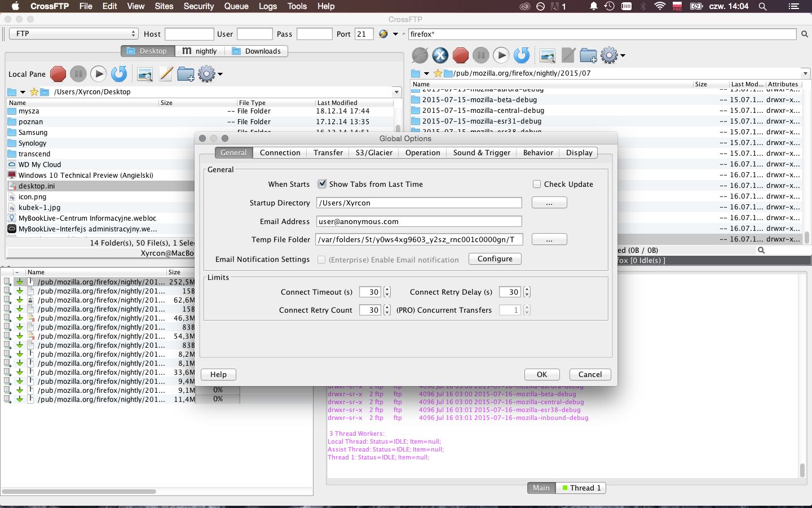Adjust the Connect Retry Count stepper
The image size is (812, 508).
[387, 310]
